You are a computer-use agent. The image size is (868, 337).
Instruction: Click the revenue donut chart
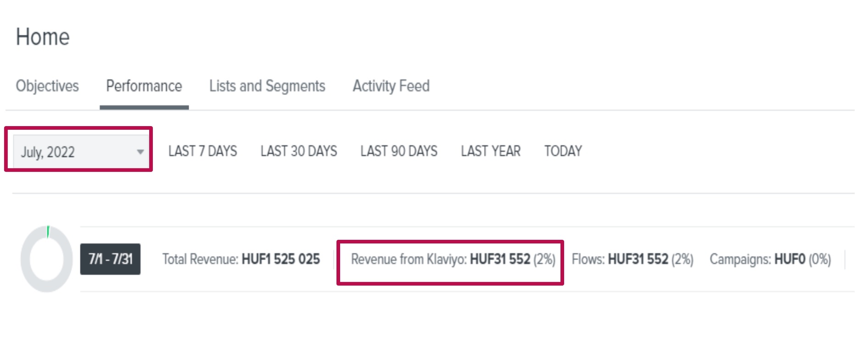pyautogui.click(x=28, y=260)
